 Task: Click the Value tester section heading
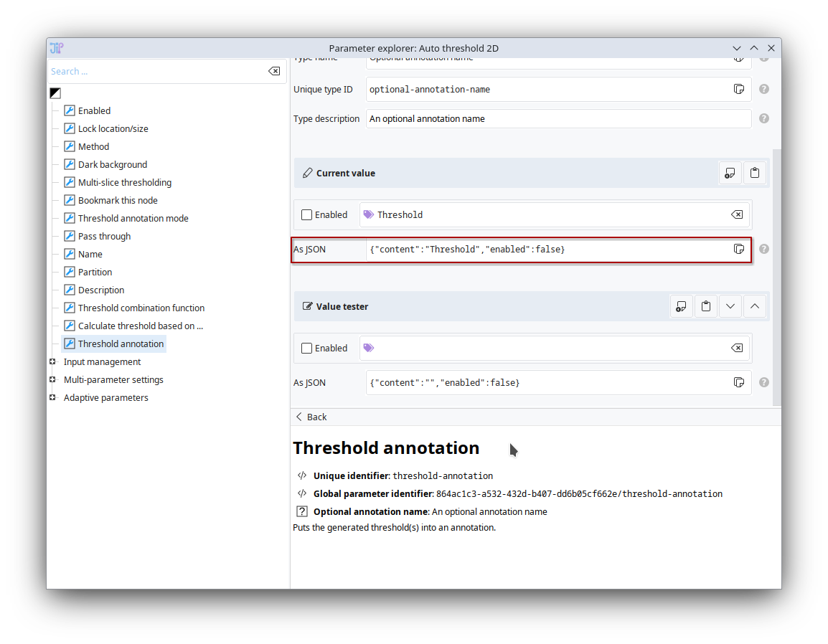pos(342,307)
